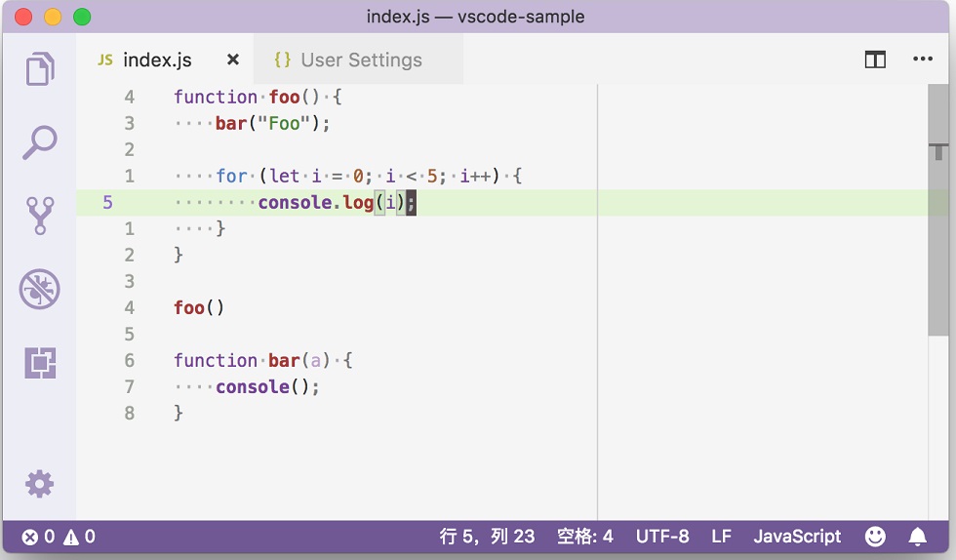Switch to the index.js tab
Screen dimensions: 956x560
165,60
